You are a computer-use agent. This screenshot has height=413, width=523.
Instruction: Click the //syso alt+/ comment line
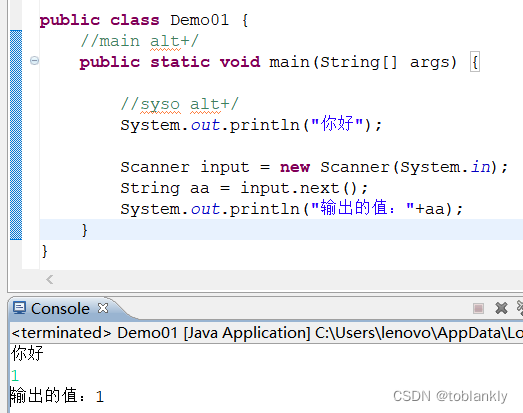[x=180, y=104]
